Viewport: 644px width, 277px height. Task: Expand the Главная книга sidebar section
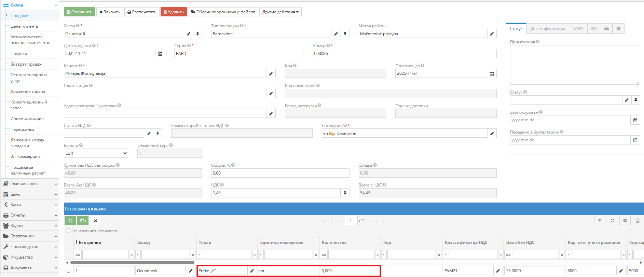point(29,184)
